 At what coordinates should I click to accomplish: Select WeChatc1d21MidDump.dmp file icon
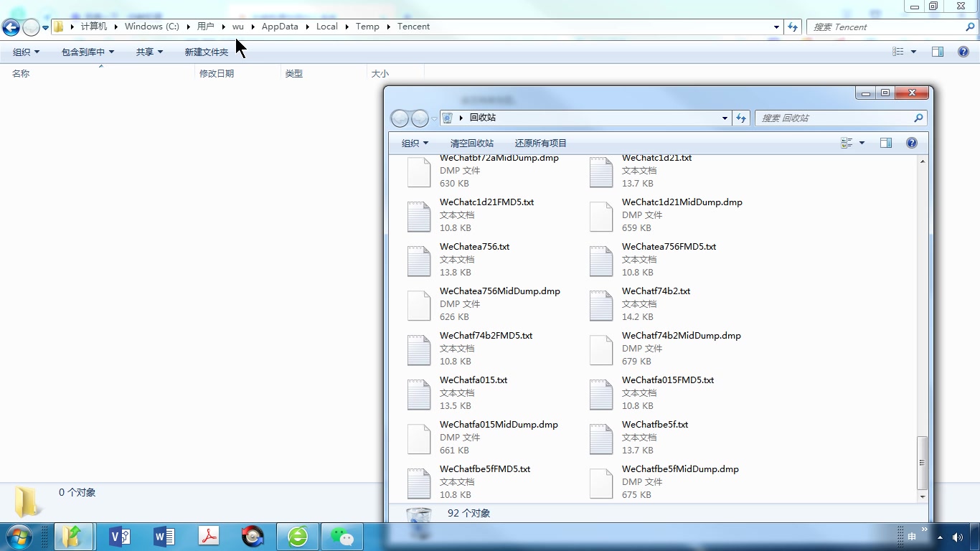pos(601,217)
